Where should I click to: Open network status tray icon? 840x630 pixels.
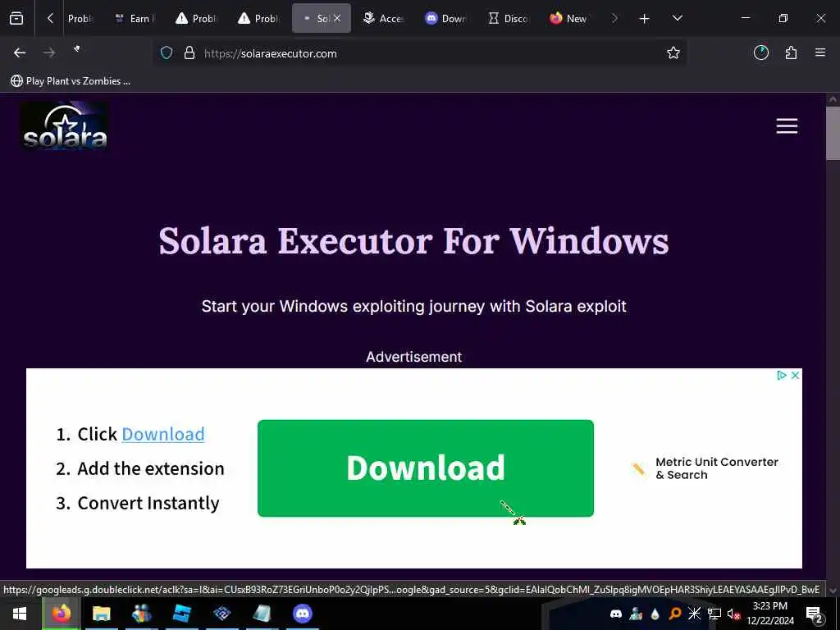pos(714,614)
